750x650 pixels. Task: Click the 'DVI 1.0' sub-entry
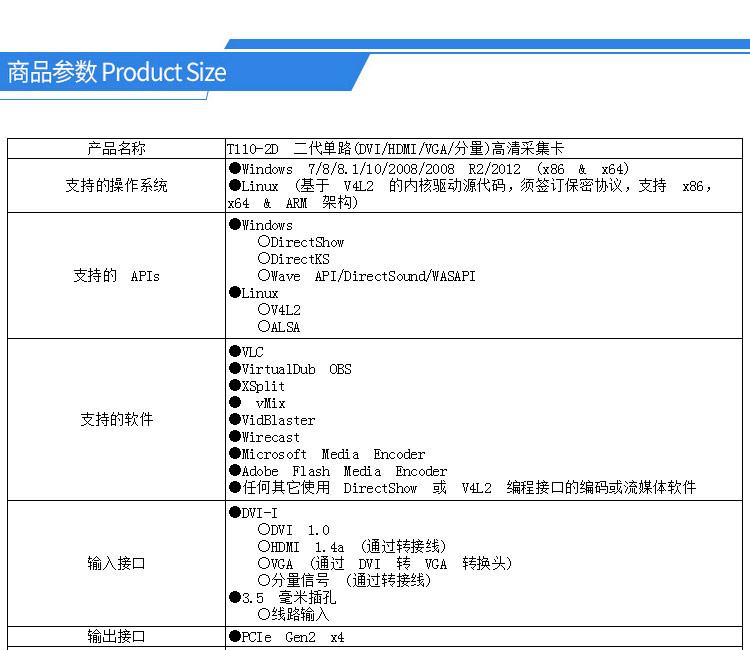click(294, 530)
